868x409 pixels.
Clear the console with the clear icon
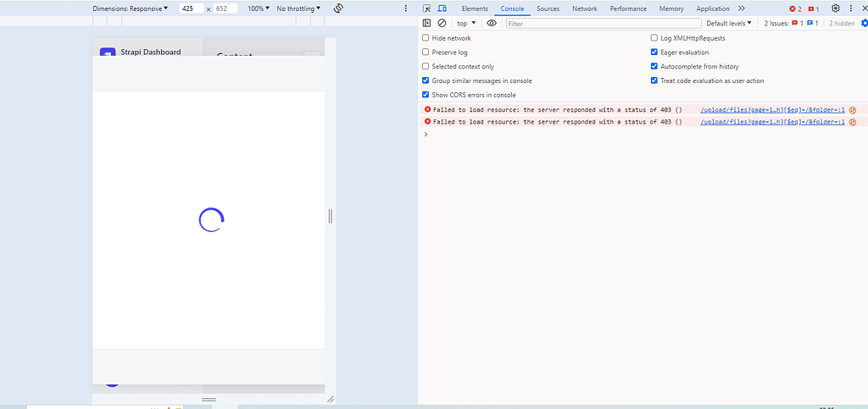[x=442, y=23]
